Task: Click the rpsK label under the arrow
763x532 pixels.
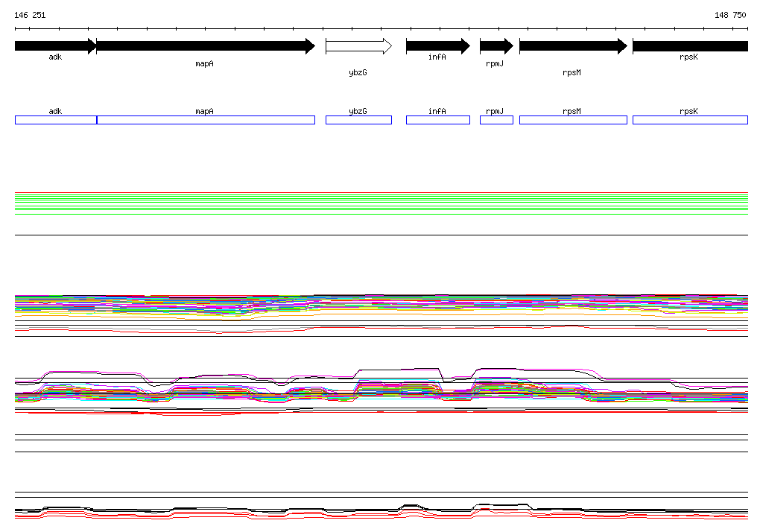Action: (688, 57)
